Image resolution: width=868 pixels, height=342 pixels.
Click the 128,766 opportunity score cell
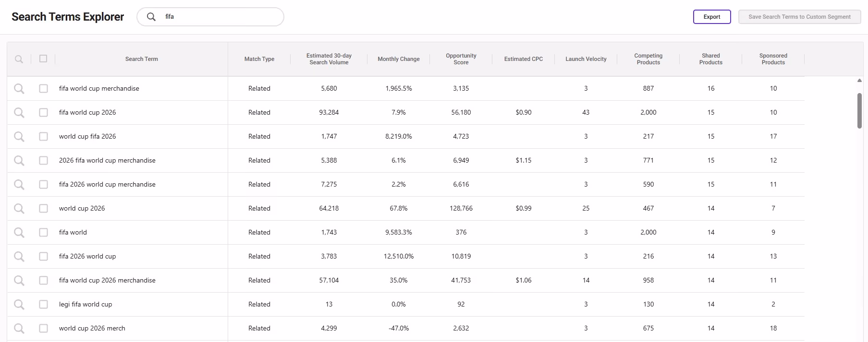461,208
